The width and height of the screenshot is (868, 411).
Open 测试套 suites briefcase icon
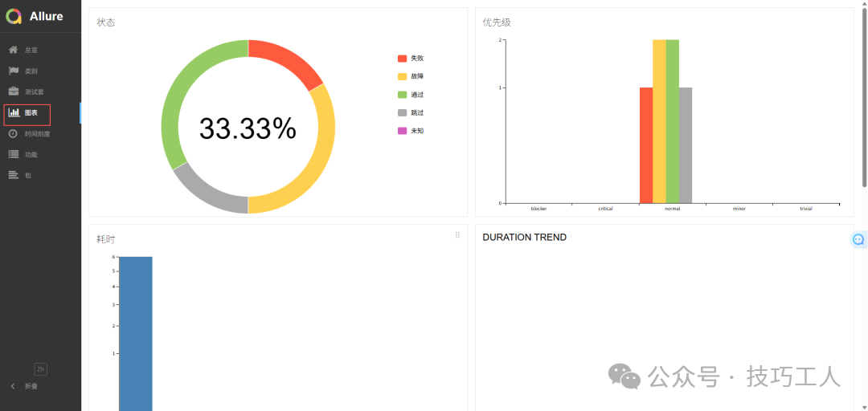(x=13, y=92)
